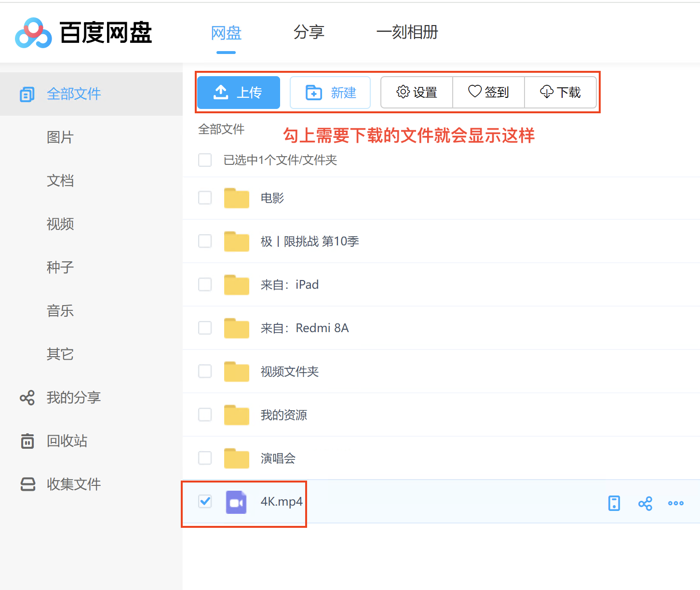Check the box for 极 | 限挑战 第10季
The width and height of the screenshot is (700, 590).
point(205,241)
